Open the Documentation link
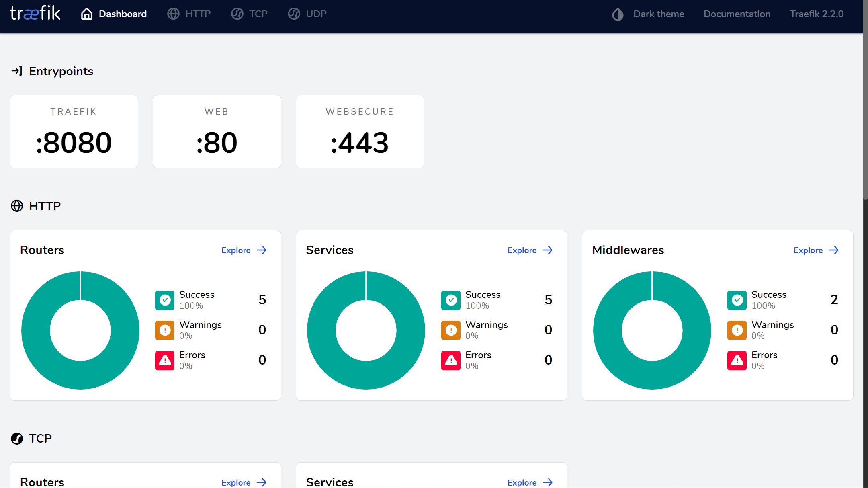The image size is (868, 488). point(737,14)
